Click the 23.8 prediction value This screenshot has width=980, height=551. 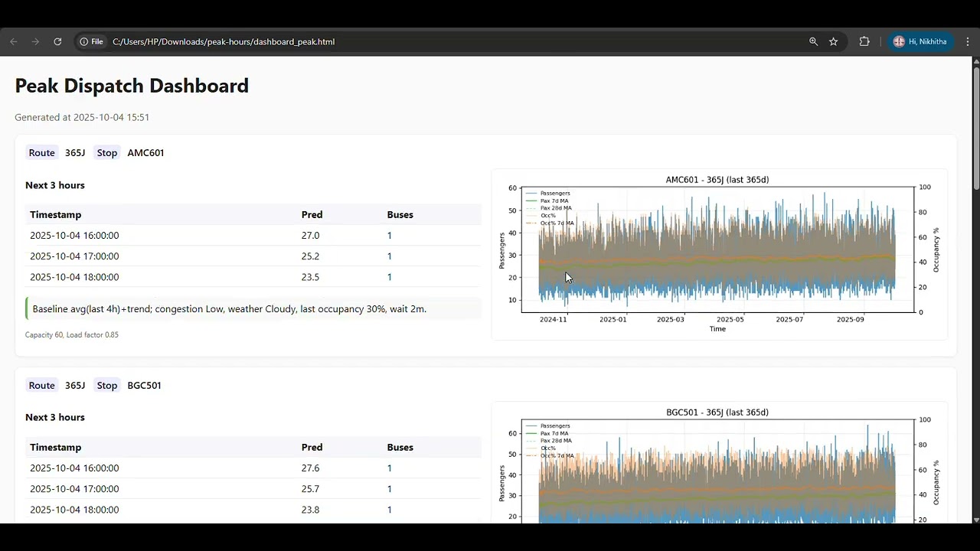click(x=310, y=509)
